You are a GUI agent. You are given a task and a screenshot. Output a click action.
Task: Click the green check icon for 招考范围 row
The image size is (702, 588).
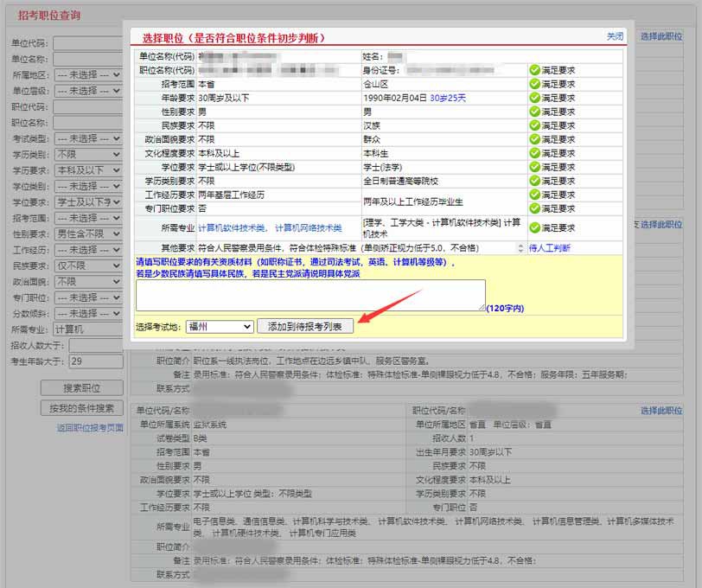pos(534,84)
